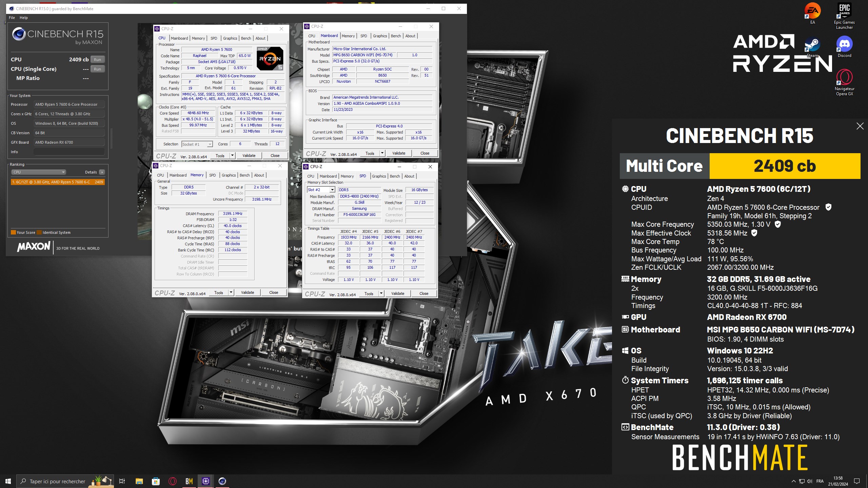
Task: Open the Slot #2 memory slot dropdown
Action: [321, 190]
